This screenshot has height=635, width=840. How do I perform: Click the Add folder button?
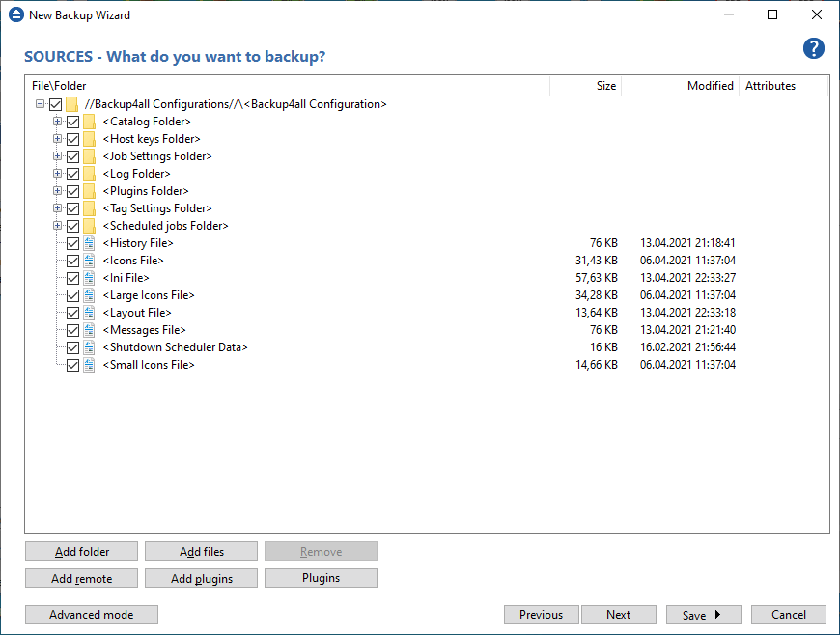pos(81,551)
